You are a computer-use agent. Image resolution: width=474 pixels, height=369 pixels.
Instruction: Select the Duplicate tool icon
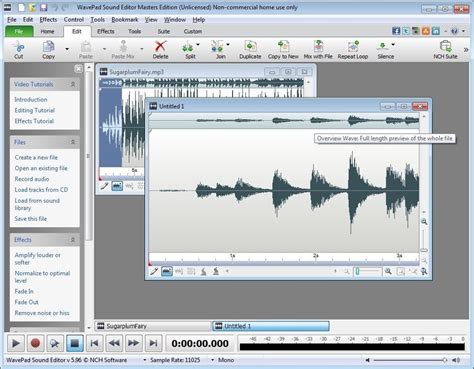click(x=250, y=46)
